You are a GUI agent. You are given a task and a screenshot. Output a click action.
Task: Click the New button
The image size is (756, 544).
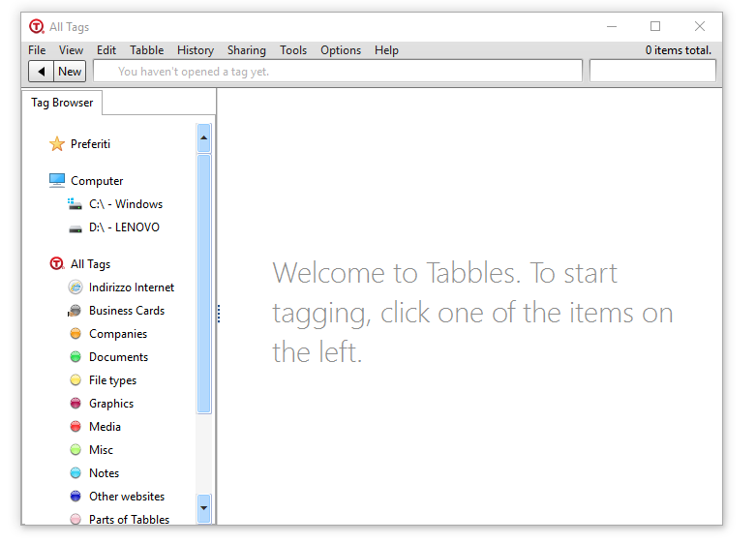click(70, 72)
